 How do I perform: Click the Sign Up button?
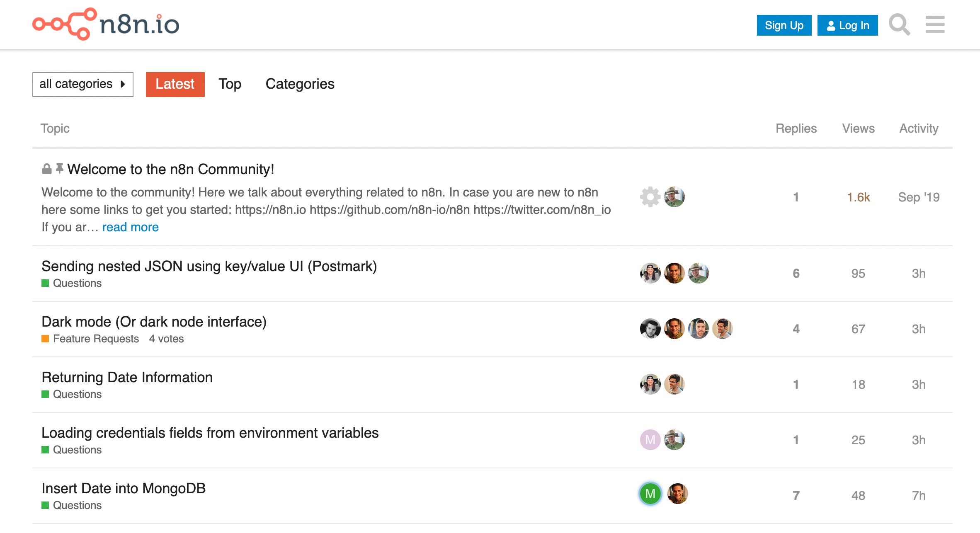(784, 25)
